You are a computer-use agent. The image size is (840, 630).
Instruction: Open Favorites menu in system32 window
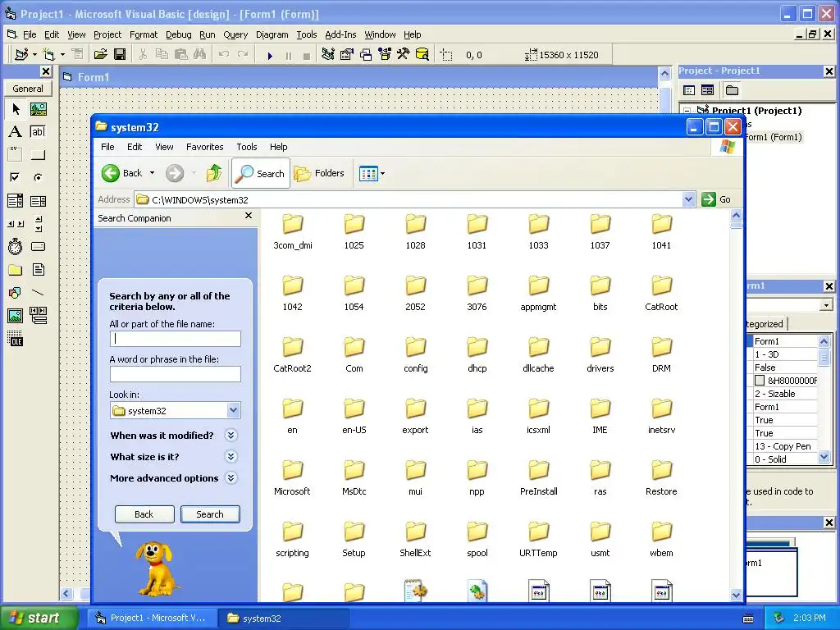pyautogui.click(x=204, y=147)
